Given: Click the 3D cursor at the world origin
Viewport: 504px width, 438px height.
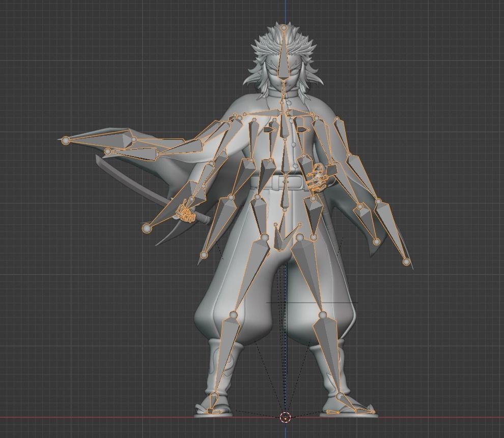Looking at the screenshot, I should [285, 418].
